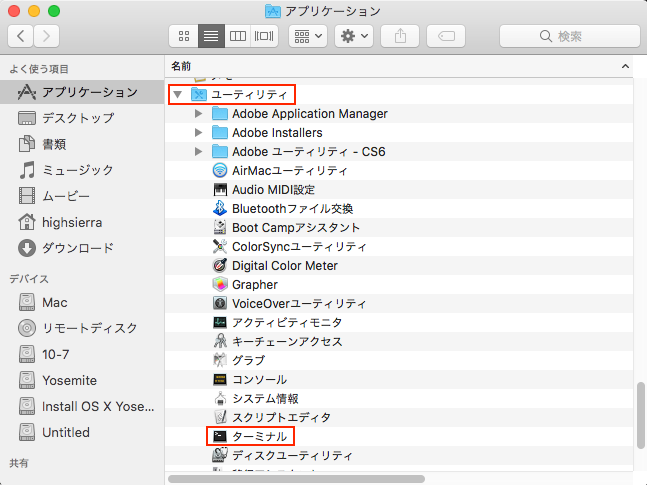Select the ターミナル row text
647x485 pixels.
click(x=260, y=436)
